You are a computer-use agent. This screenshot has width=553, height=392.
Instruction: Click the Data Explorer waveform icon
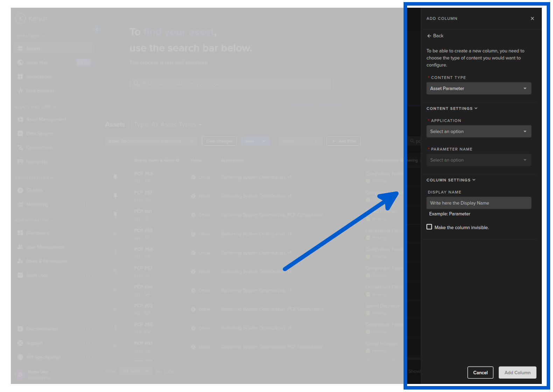tap(20, 91)
